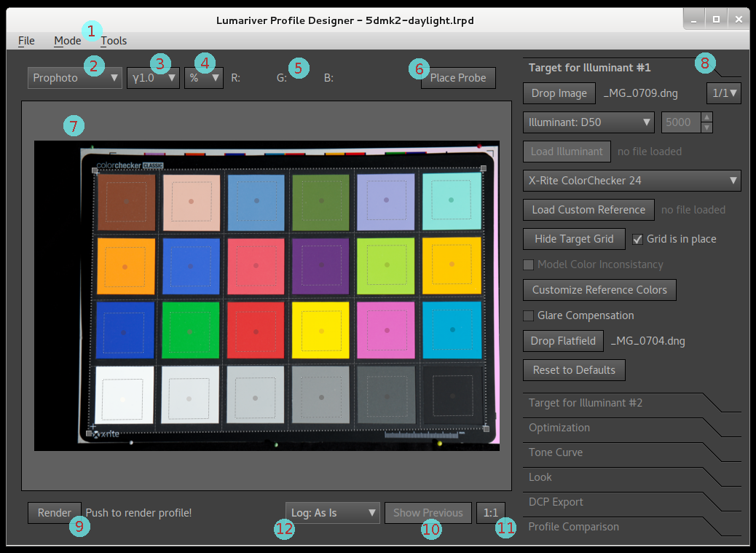Toggle the Model Color Inconsistancy checkbox

(529, 264)
